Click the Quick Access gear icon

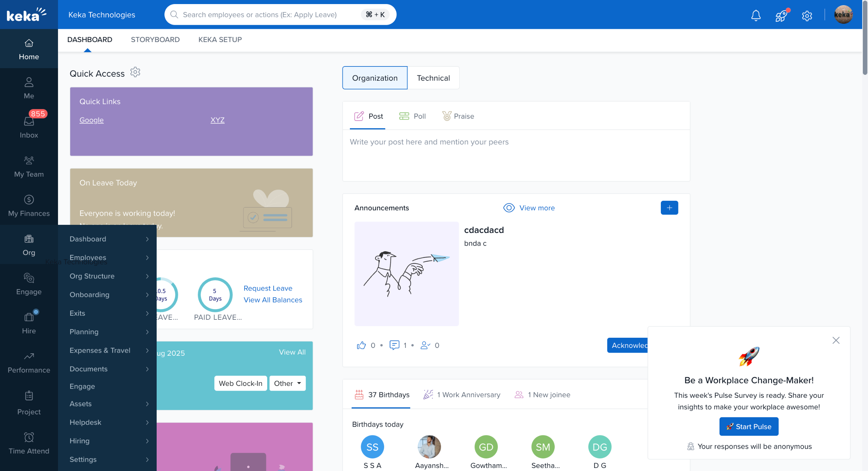(135, 72)
